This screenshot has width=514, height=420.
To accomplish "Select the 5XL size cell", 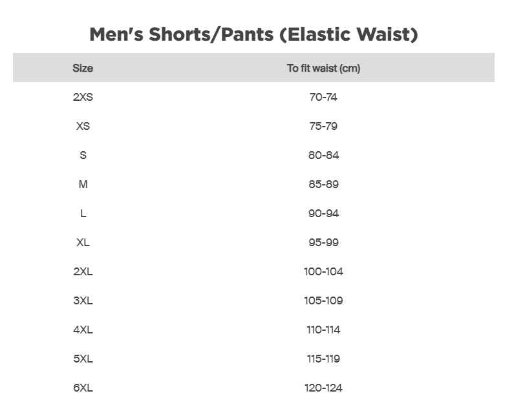I will [83, 359].
